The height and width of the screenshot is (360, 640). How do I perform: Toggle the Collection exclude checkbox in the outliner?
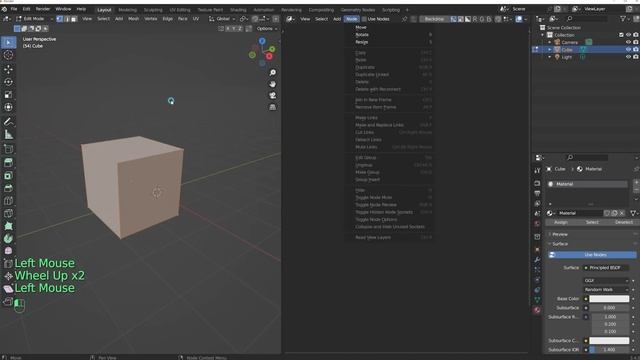[x=621, y=35]
